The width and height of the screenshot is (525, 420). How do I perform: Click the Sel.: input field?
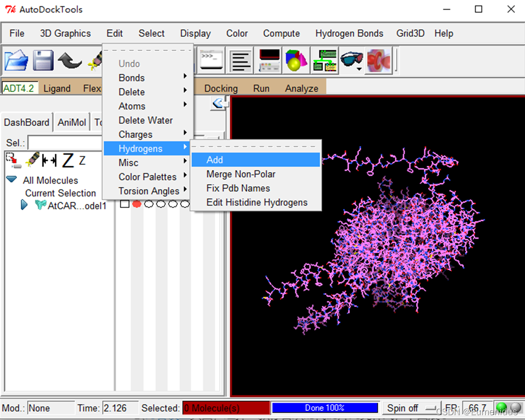65,143
